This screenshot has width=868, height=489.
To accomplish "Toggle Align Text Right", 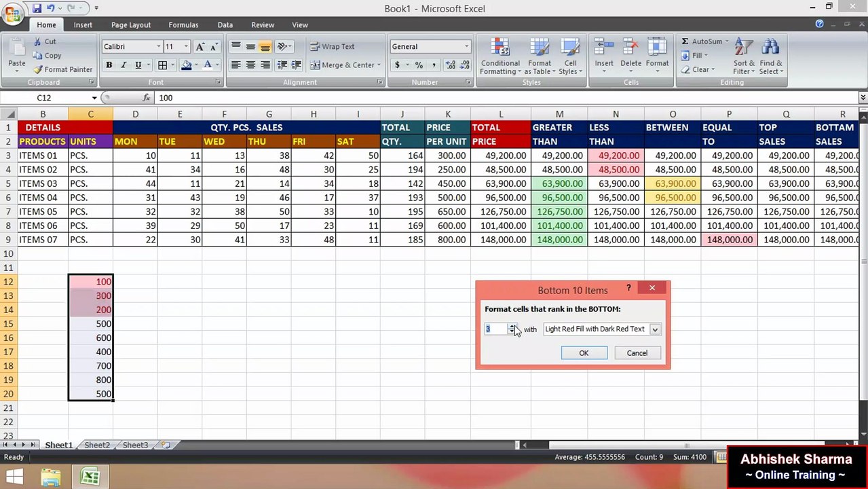I will [265, 65].
